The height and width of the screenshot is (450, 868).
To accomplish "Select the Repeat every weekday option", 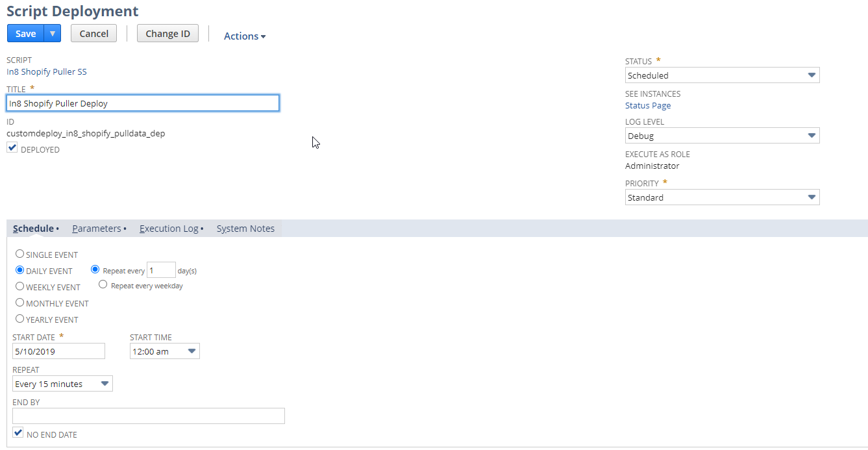I will point(103,284).
